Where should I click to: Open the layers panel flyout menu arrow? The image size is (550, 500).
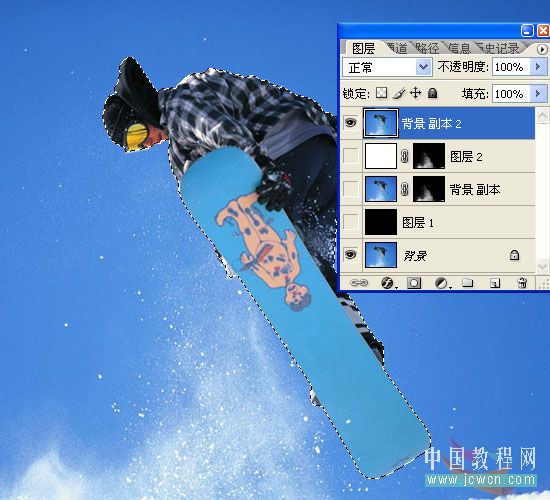point(542,49)
